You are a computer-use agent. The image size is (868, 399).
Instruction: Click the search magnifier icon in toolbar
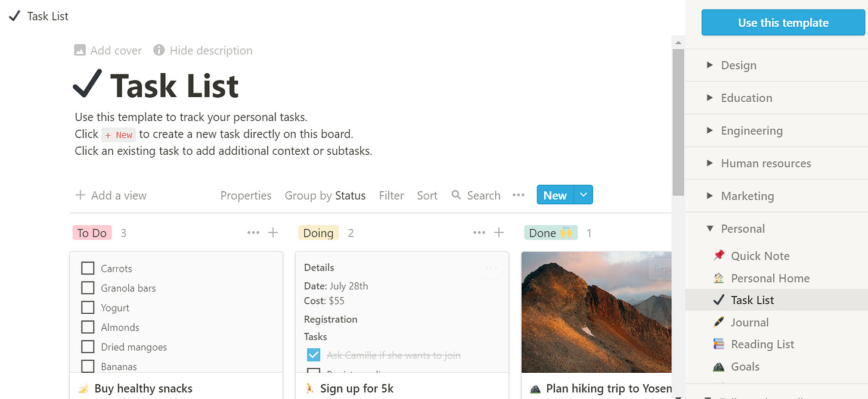click(457, 195)
